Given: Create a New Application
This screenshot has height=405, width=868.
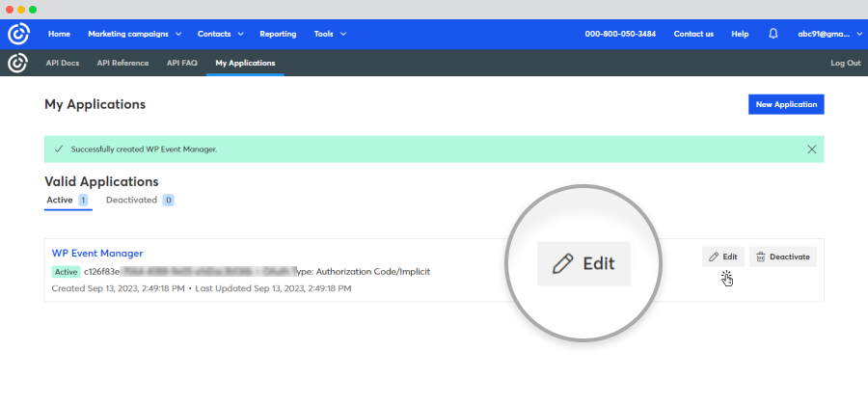Looking at the screenshot, I should coord(786,104).
